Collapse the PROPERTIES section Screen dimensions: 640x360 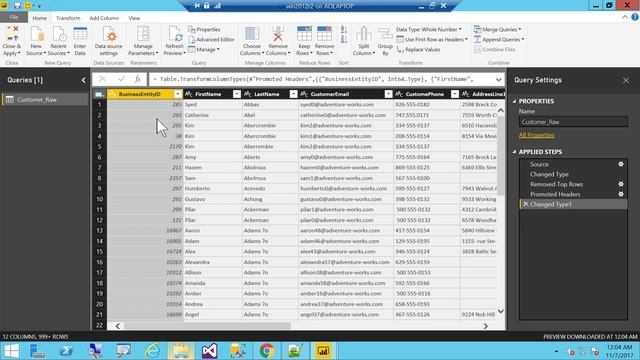tap(514, 101)
